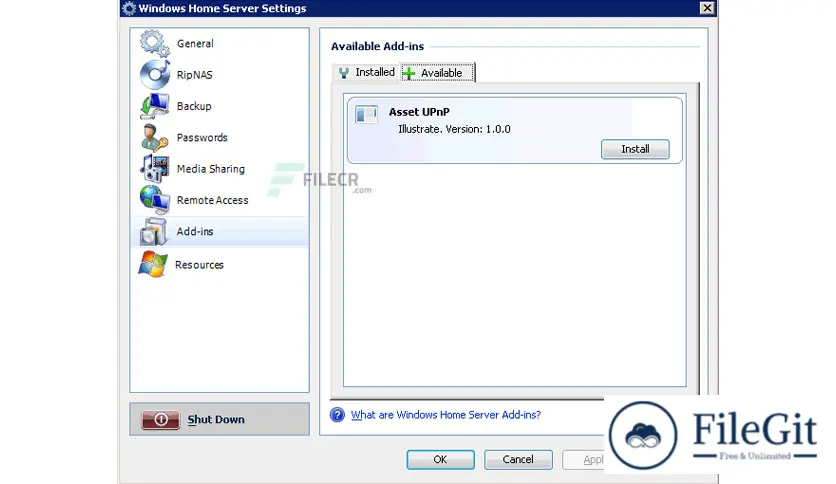The width and height of the screenshot is (836, 484).
Task: Open the Resources settings page
Action: point(219,265)
